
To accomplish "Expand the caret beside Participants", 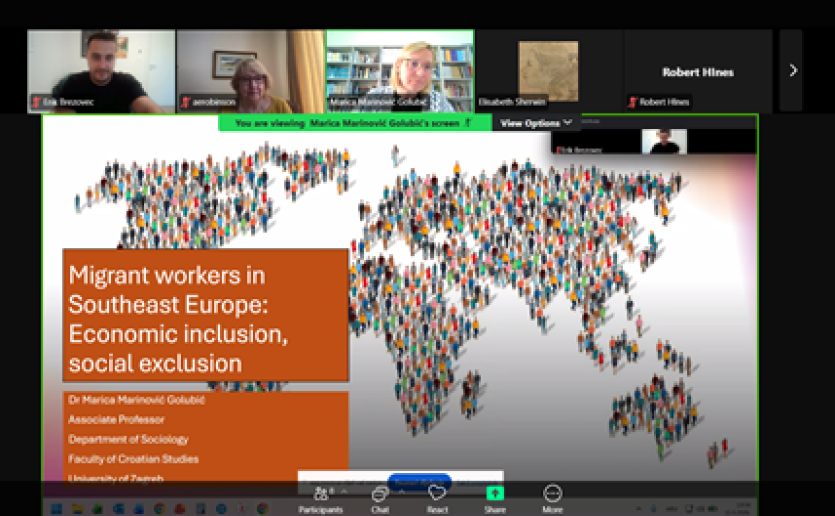I will 344,491.
